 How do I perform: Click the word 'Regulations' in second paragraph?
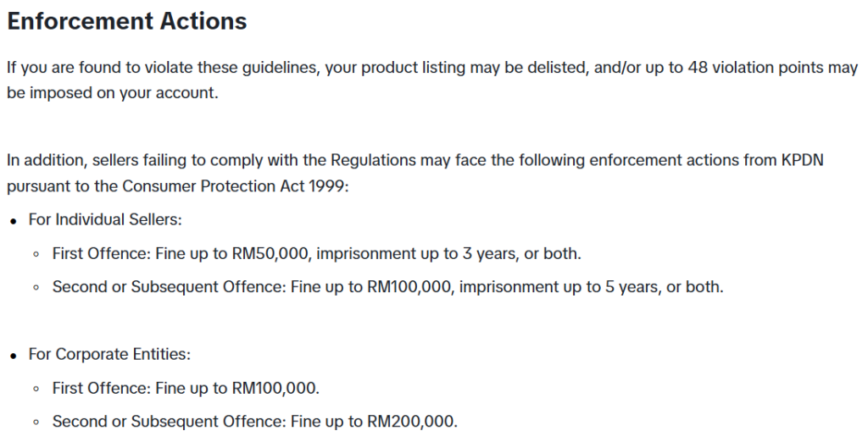(373, 160)
